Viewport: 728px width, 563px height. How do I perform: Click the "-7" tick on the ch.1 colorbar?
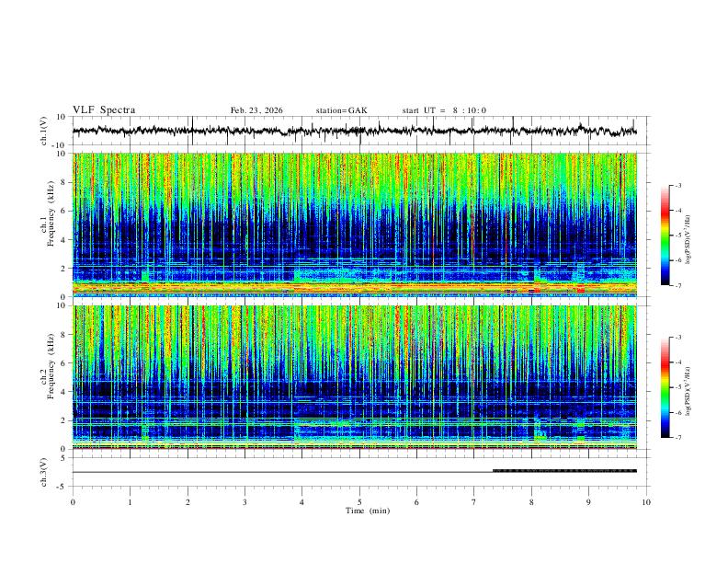pos(677,285)
